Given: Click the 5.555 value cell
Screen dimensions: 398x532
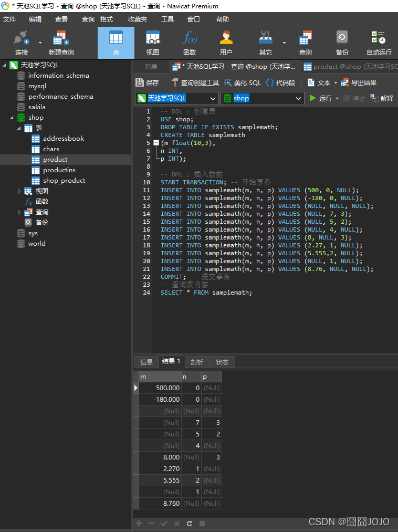Looking at the screenshot, I should point(160,480).
